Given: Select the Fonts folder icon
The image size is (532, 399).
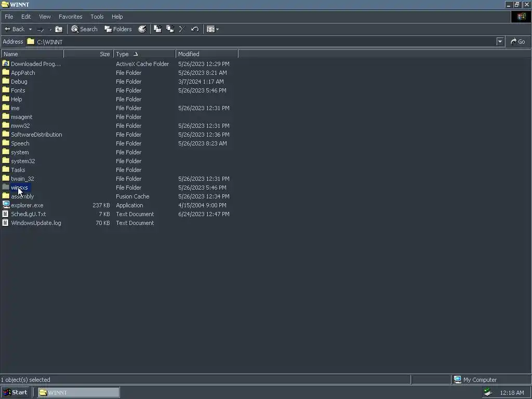Looking at the screenshot, I should point(6,90).
